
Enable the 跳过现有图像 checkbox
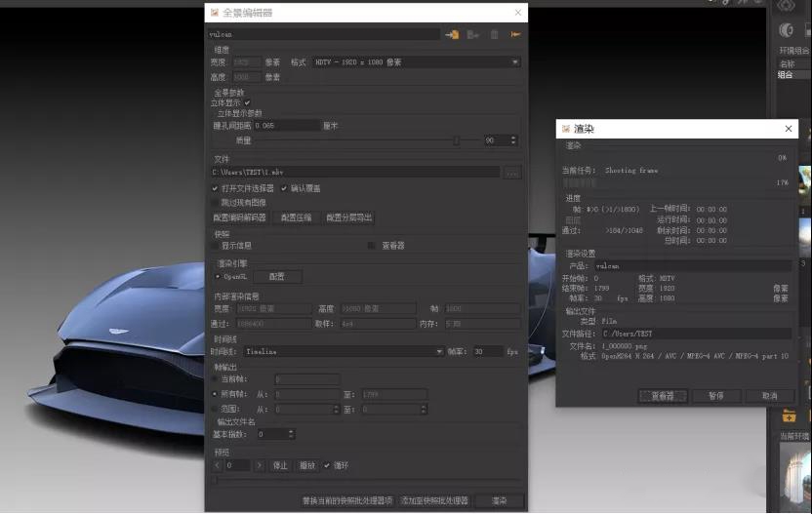point(215,203)
